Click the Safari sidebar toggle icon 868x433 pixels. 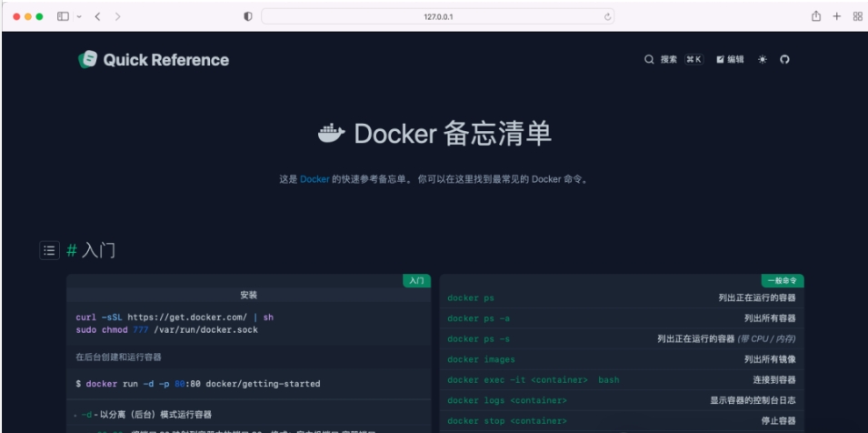click(63, 16)
